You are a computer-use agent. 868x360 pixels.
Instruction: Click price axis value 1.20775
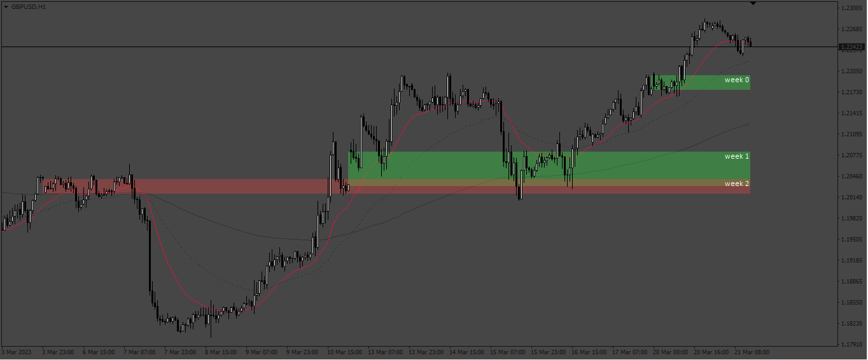851,155
